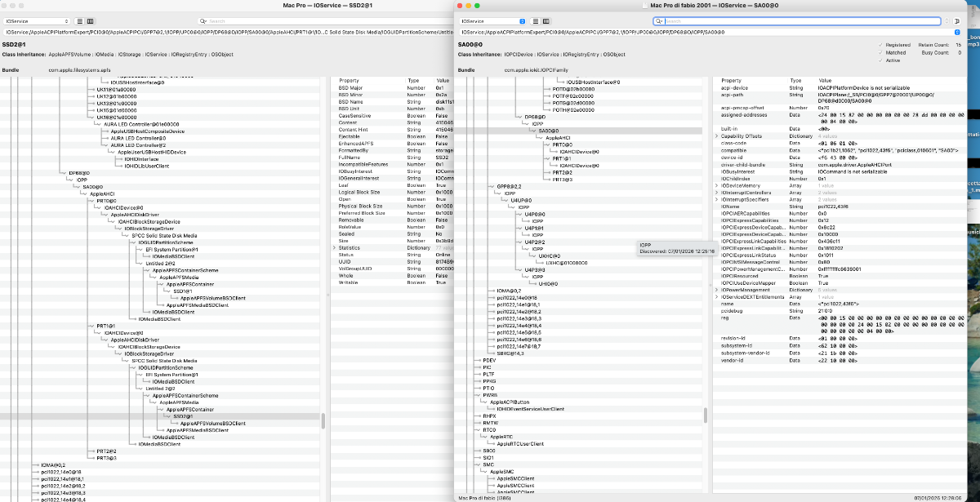The image size is (980, 502).
Task: Toggle the Matched checkmark
Action: point(880,52)
